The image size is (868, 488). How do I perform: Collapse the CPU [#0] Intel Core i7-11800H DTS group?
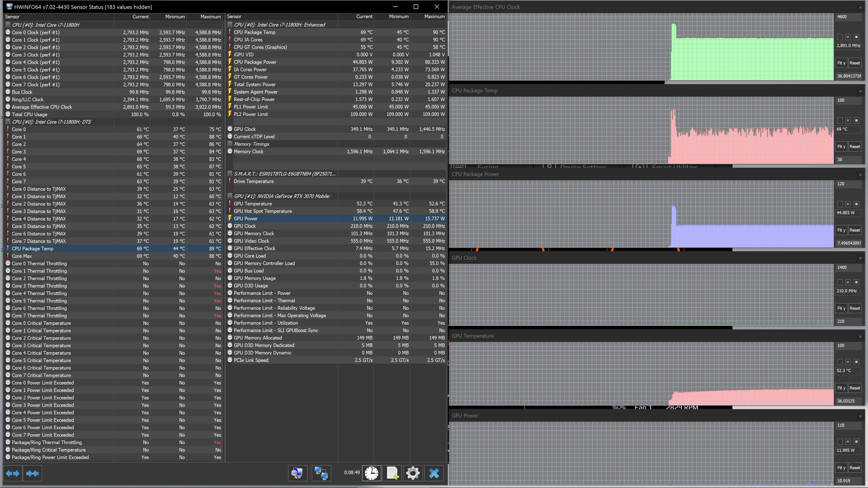[51, 122]
